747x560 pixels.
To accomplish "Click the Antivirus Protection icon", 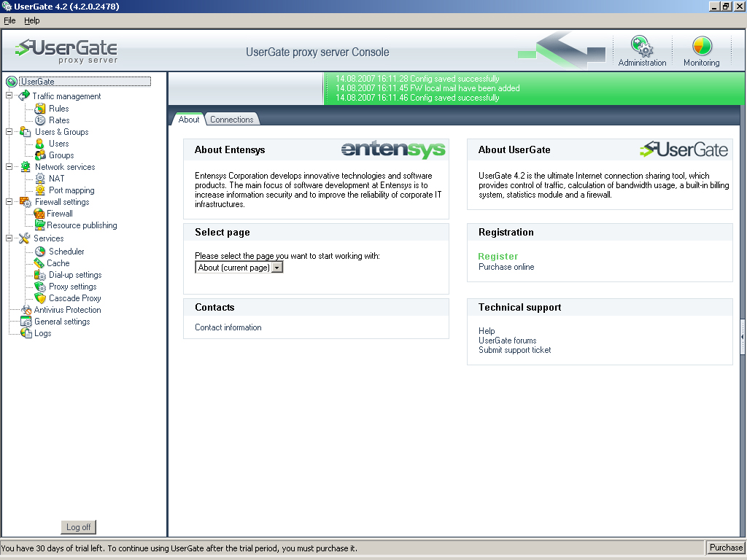I will point(26,310).
